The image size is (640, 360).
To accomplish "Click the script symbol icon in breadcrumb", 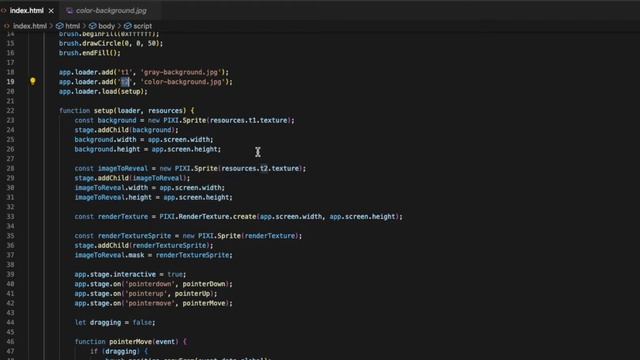I will (x=128, y=26).
